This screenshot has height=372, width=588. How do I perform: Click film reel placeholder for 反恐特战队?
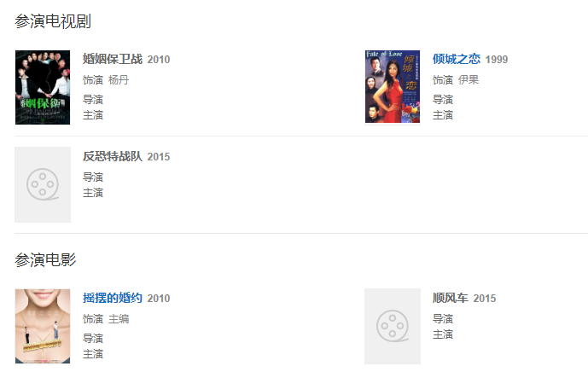click(43, 184)
